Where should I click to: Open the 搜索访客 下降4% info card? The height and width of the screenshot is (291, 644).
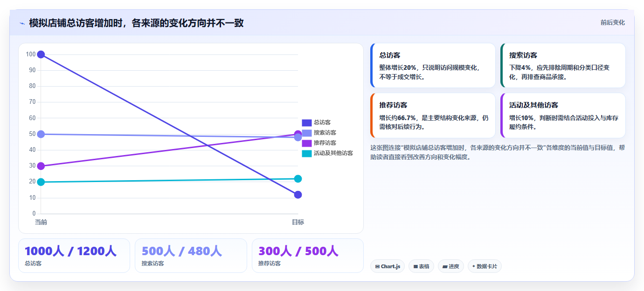[x=563, y=66]
